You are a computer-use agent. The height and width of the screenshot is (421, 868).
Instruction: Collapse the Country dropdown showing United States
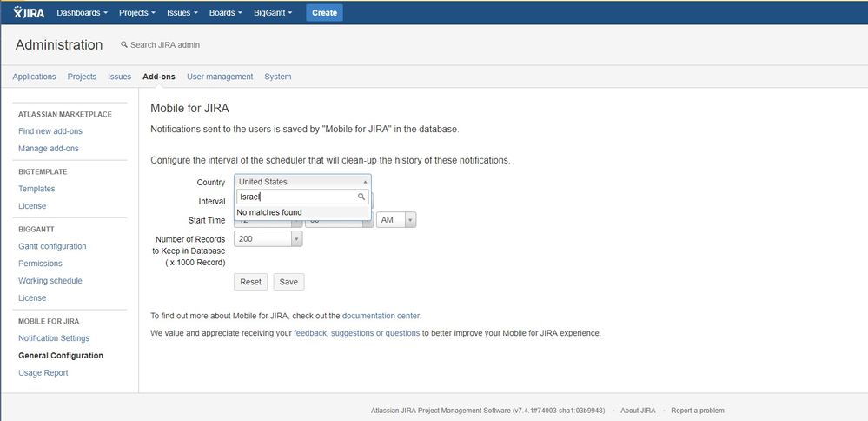coord(302,182)
